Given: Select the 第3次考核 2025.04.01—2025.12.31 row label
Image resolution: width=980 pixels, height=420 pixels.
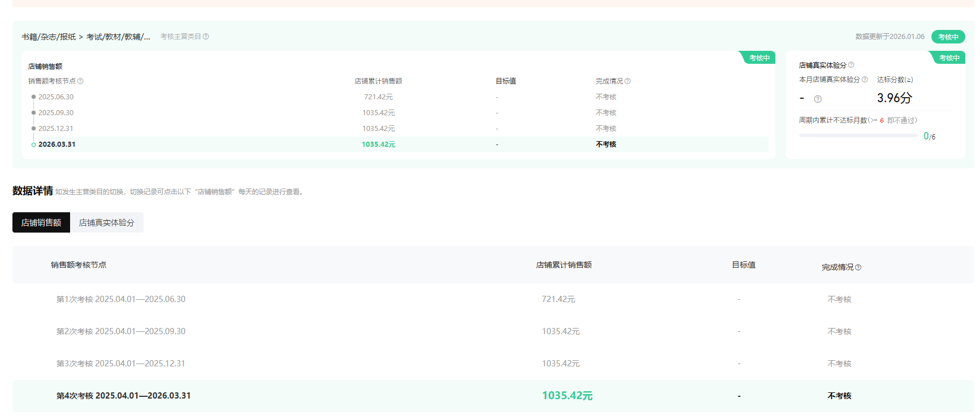Looking at the screenshot, I should point(121,364).
